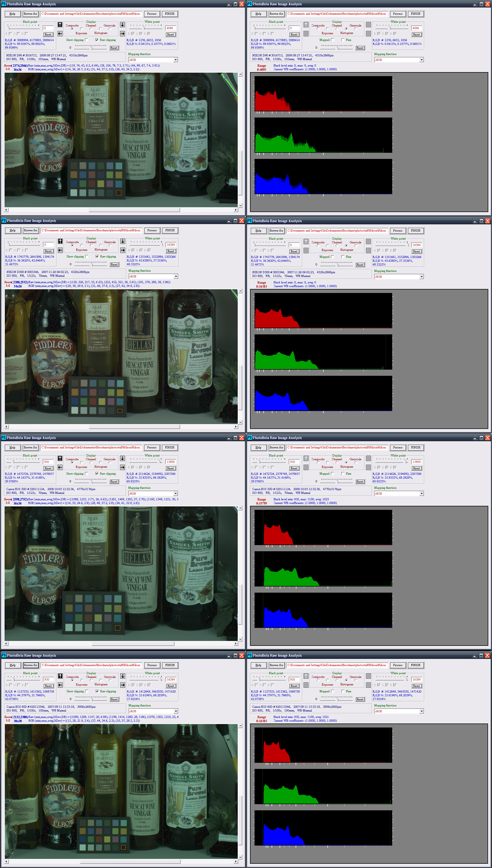Click Process button in Canon 50D image window
Viewport: 492px width, 868px height.
152,448
